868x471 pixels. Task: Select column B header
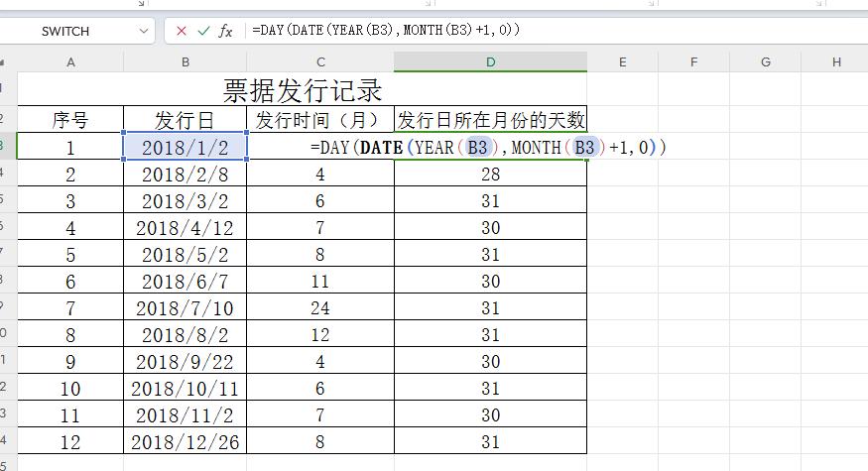point(186,62)
